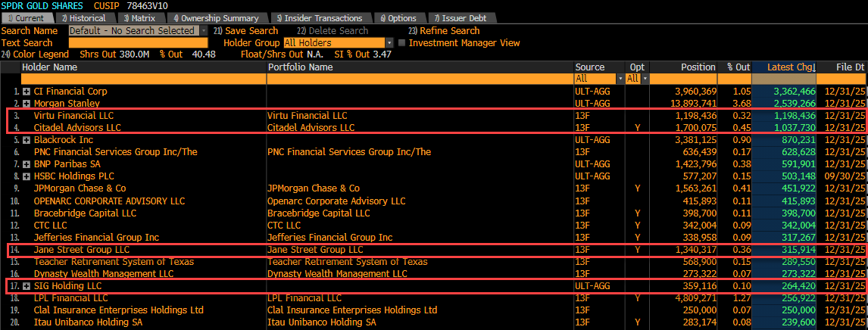Viewport: 868px width, 330px height.
Task: Enable the Investment Manager View checkbox
Action: 402,42
